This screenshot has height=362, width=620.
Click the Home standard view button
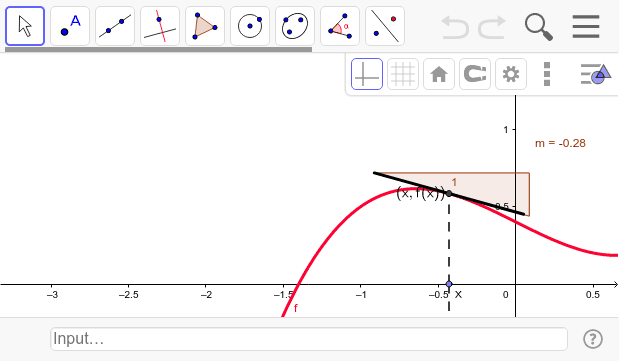(439, 74)
